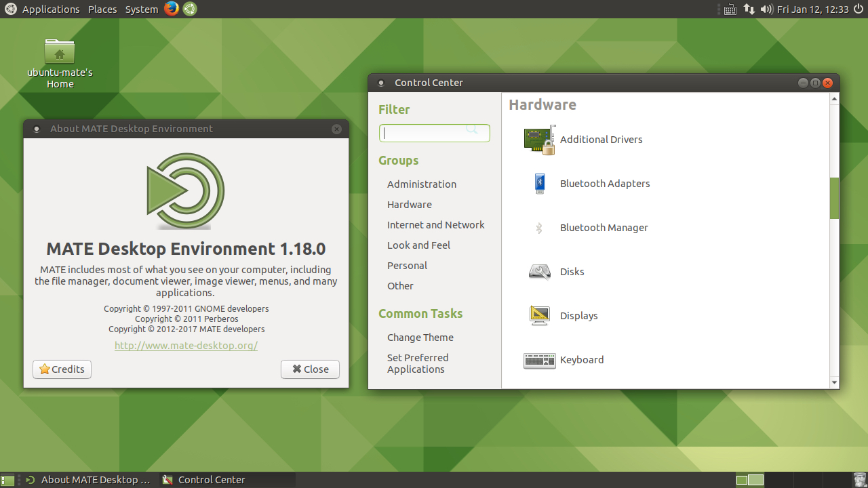Open Keyboard preferences

coord(581,360)
